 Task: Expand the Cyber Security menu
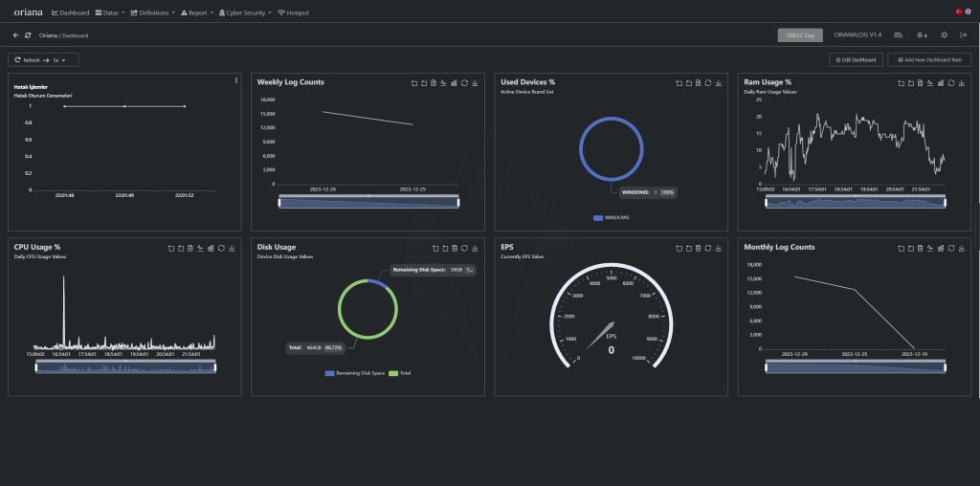tap(244, 12)
